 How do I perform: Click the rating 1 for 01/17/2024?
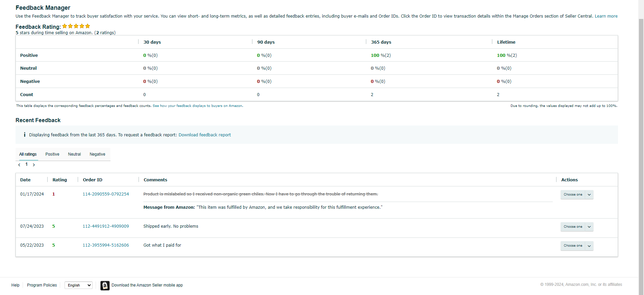[x=53, y=194]
